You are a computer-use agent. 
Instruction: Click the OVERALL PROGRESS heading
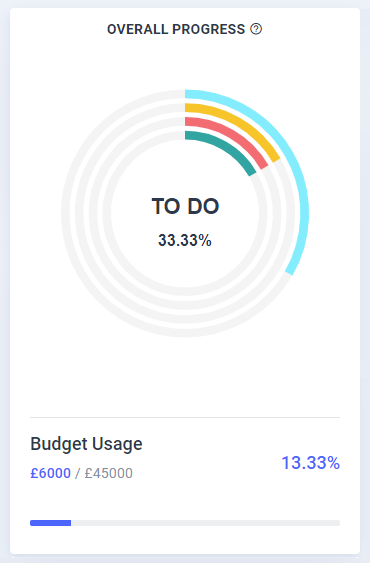176,29
